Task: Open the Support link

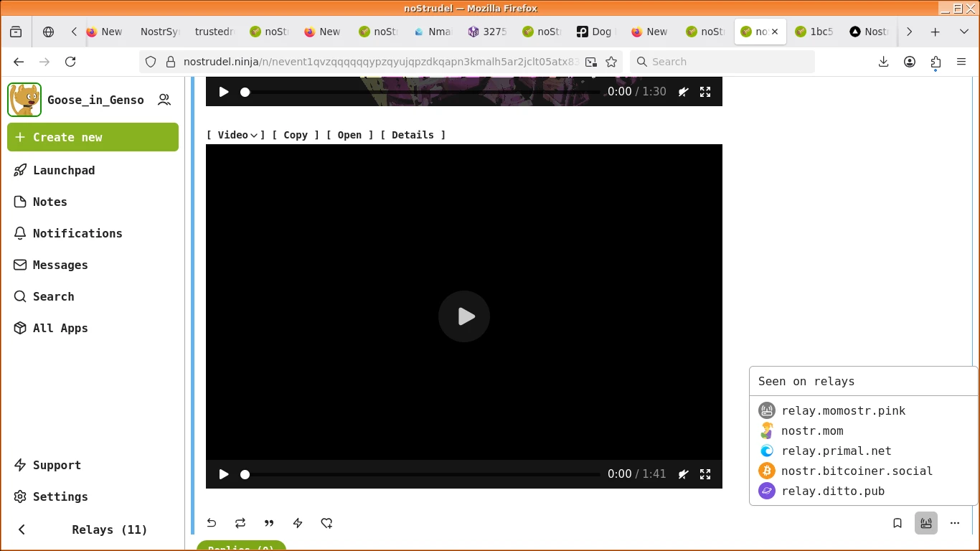Action: pyautogui.click(x=93, y=465)
